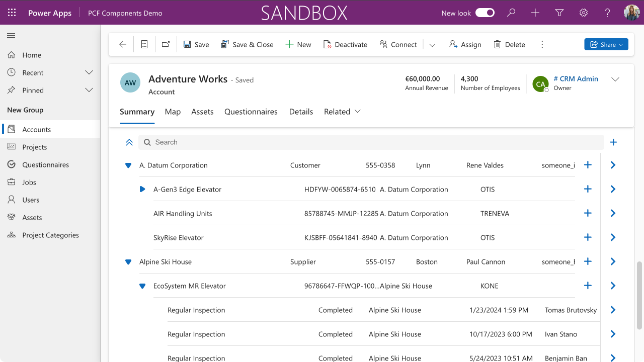The image size is (644, 362).
Task: Expand the A-Gen3 Edge Elevator row
Action: [142, 190]
